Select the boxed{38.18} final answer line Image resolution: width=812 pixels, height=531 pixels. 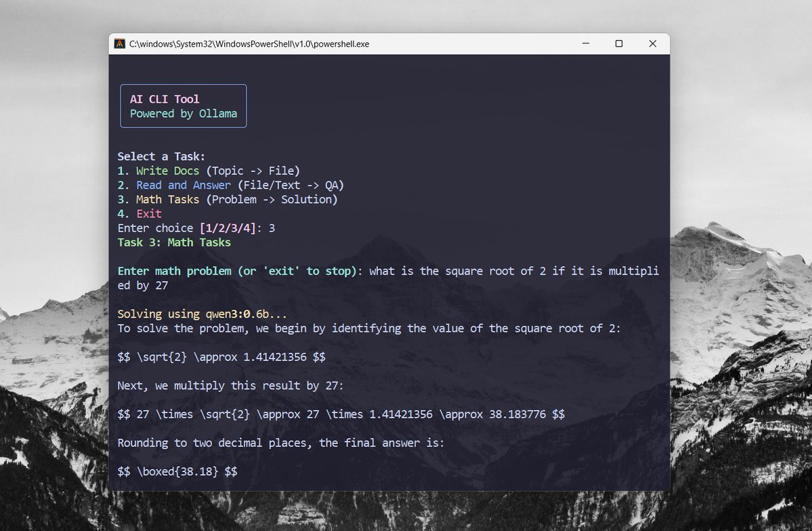tap(179, 471)
